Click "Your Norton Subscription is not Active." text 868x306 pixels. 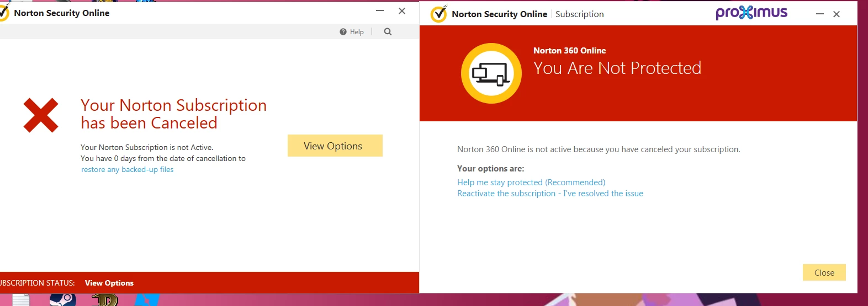tap(147, 147)
